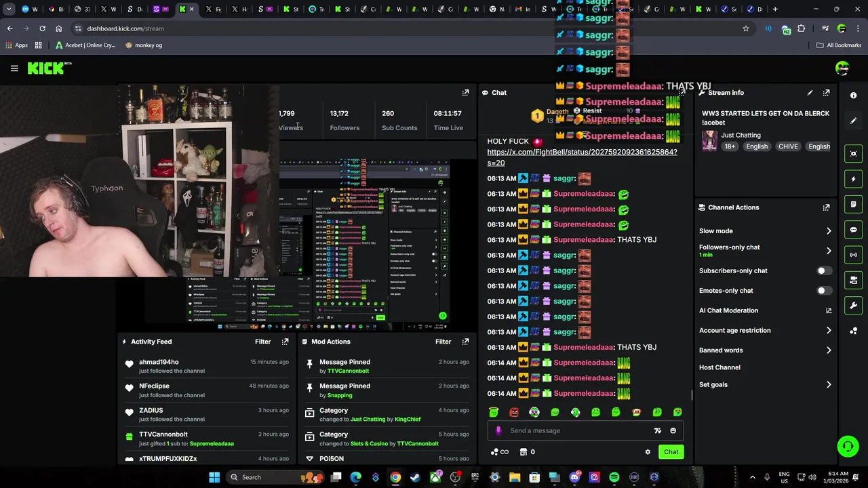Reload the page in browser toolbar

pyautogui.click(x=42, y=28)
